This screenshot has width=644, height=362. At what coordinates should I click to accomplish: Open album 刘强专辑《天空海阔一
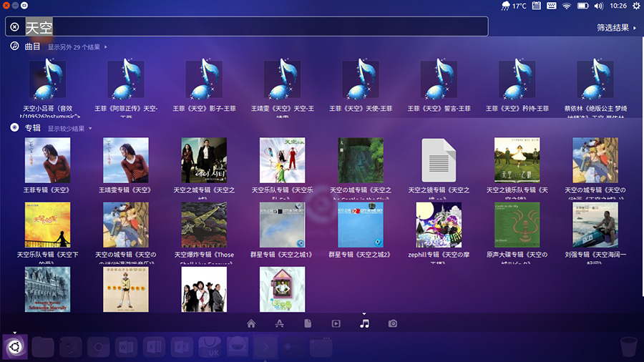coord(595,232)
